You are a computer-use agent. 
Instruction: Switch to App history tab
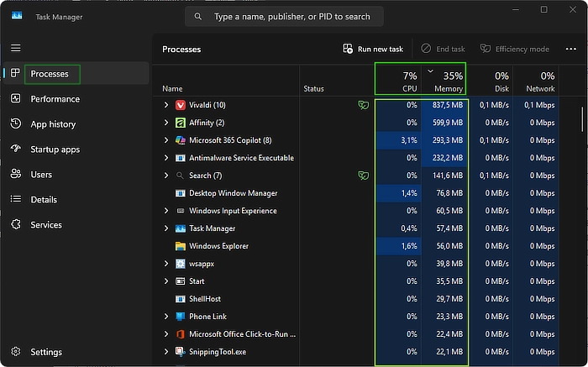click(76, 123)
